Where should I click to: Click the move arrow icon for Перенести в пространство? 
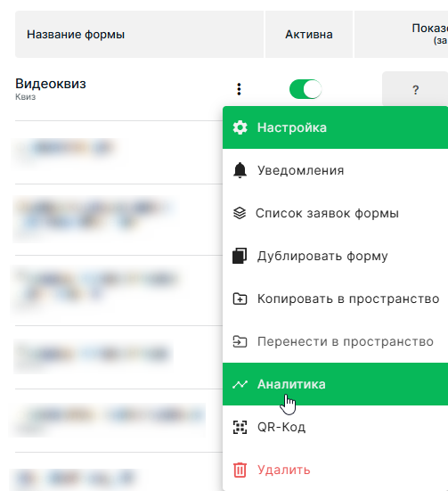point(240,341)
